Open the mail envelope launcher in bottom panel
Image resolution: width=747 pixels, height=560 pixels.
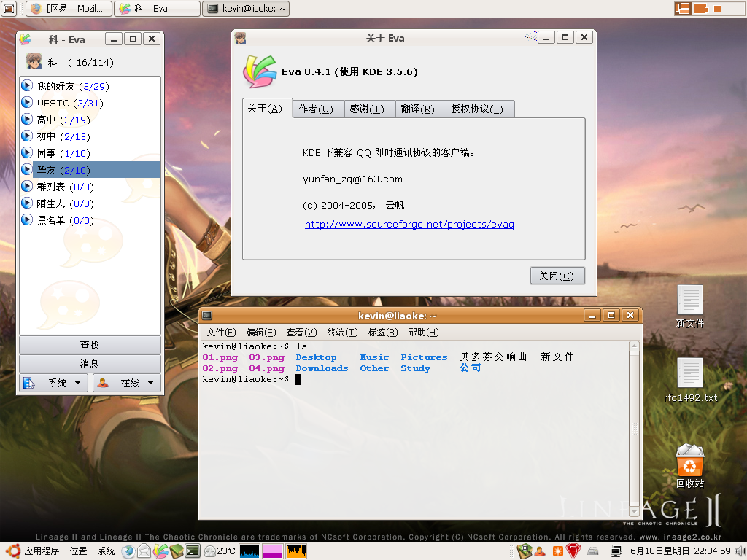(144, 551)
